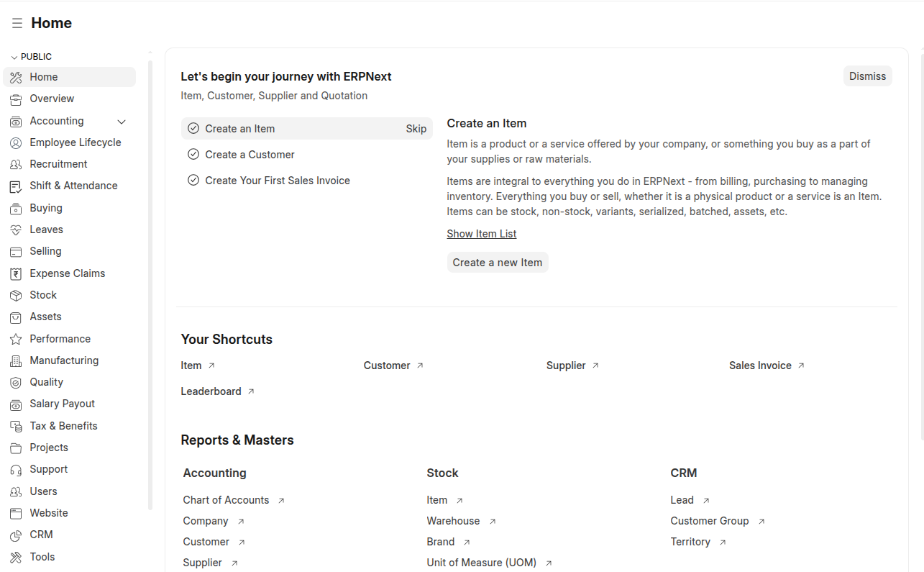This screenshot has width=924, height=572.
Task: Click check circle beside Create a Customer
Action: (193, 155)
